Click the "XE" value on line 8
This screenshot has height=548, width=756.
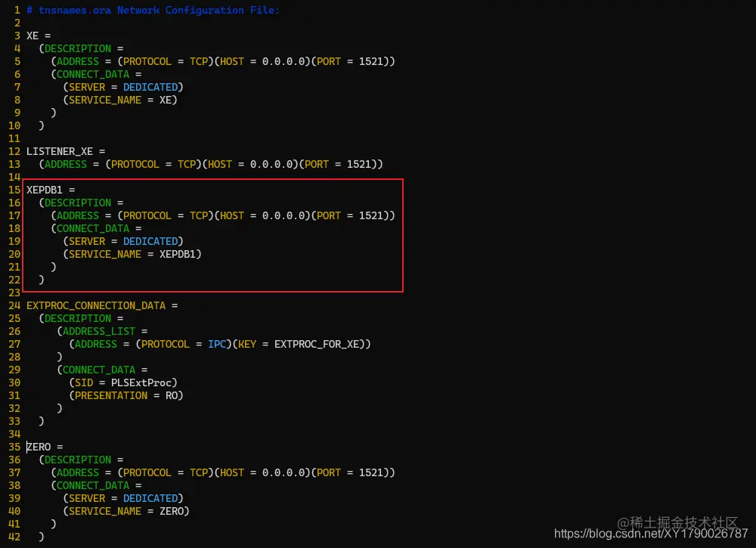[x=166, y=101]
